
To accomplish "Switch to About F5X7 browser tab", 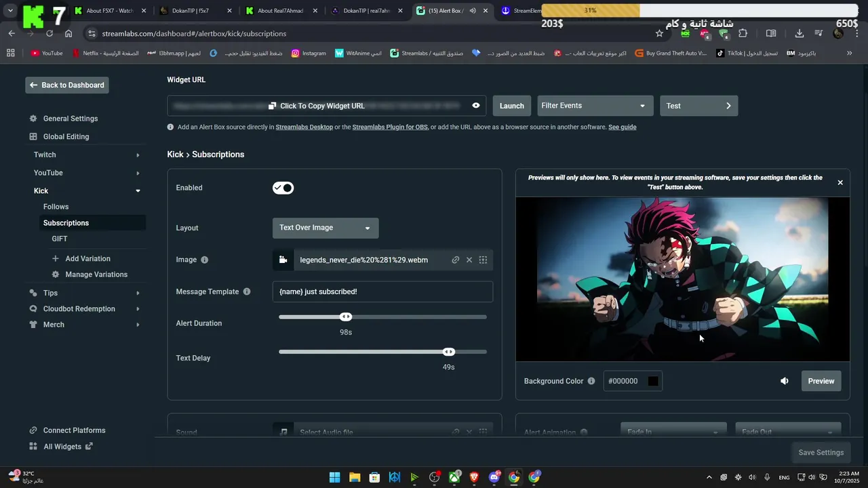I will tap(111, 11).
